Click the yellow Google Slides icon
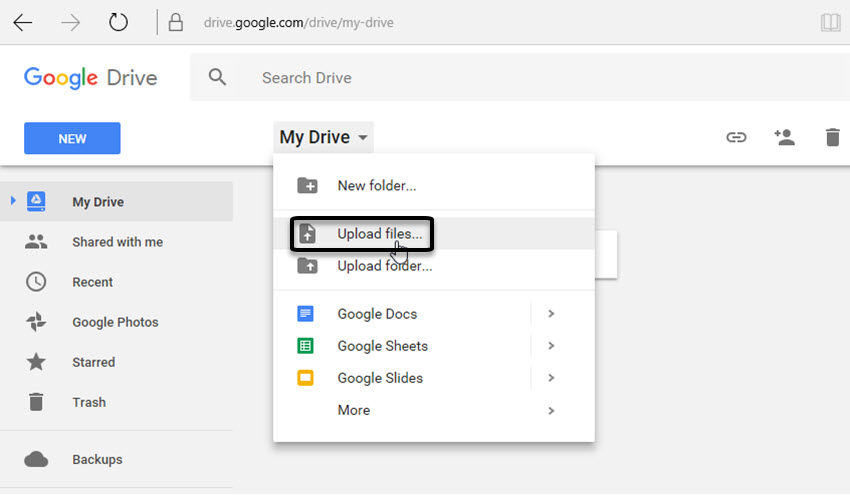Image resolution: width=850 pixels, height=495 pixels. click(x=305, y=377)
